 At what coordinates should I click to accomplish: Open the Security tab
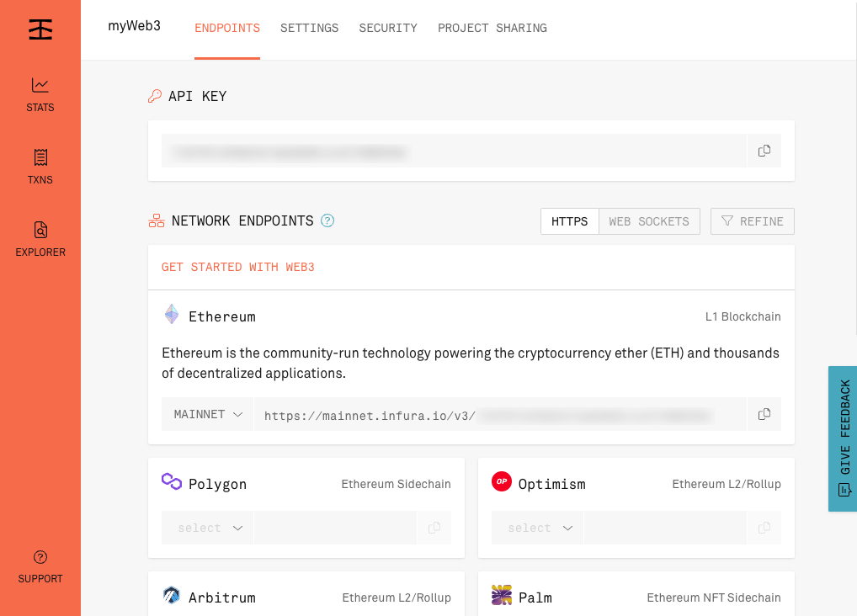388,28
